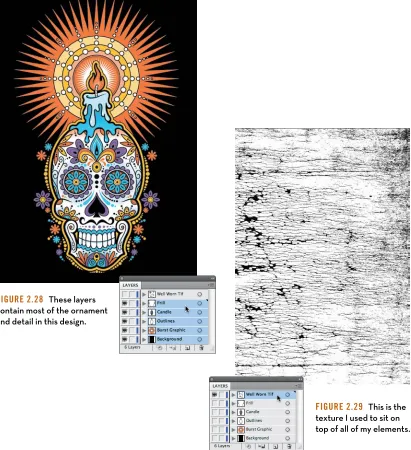Viewport: 411px width, 450px height.
Task: Click trash icon in Figure 2.28 Layers panel
Action: pyautogui.click(x=201, y=348)
